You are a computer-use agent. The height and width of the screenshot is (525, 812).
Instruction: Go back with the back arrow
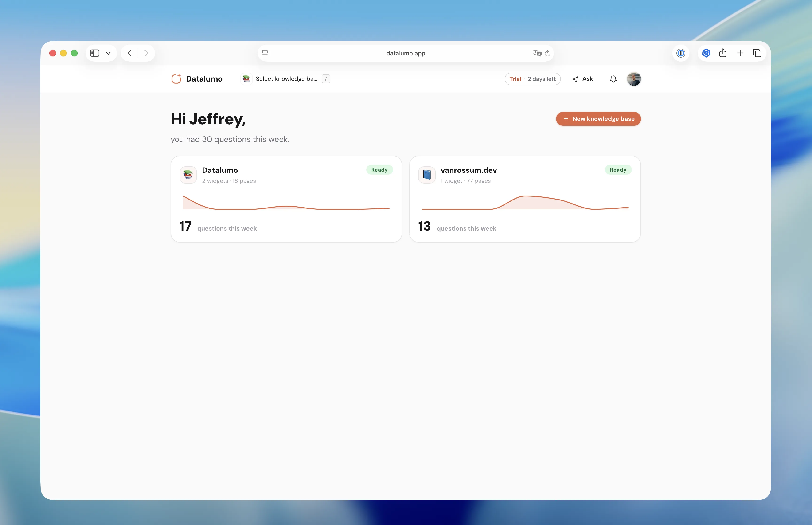[x=129, y=53]
